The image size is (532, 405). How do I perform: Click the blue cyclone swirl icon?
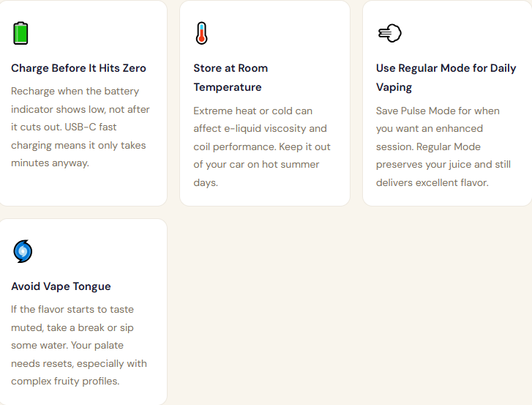(23, 251)
